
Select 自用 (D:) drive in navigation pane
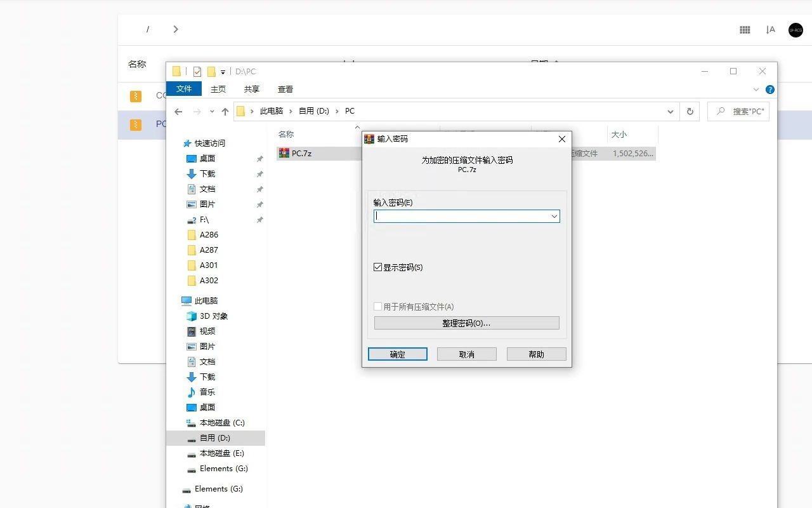point(215,438)
